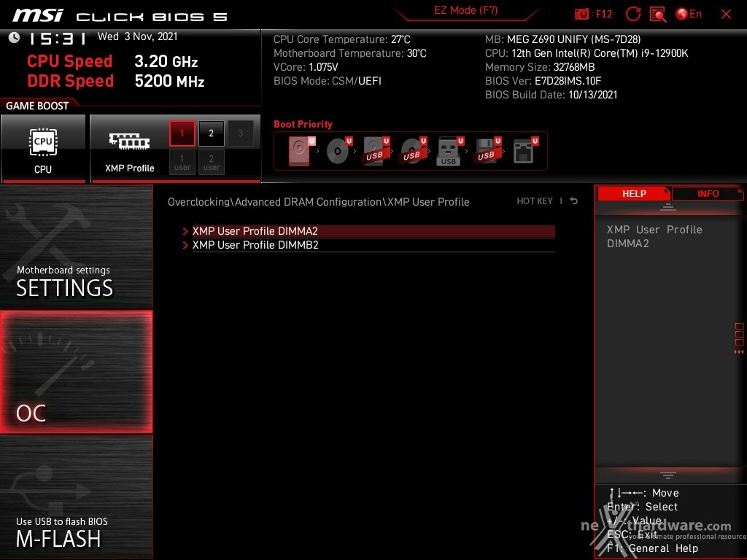
Task: Select the USB optical disc boot device
Action: pyautogui.click(x=413, y=151)
